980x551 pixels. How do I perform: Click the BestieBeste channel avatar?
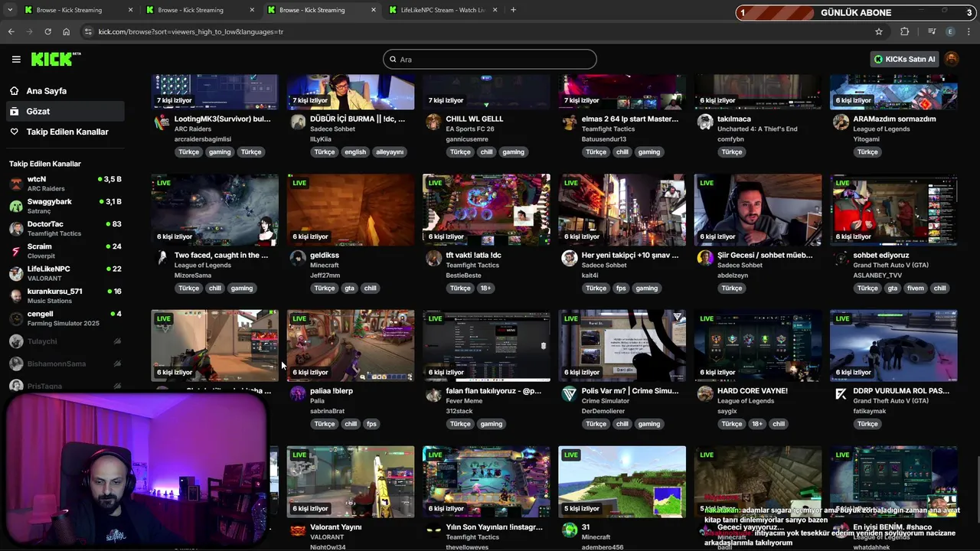(433, 258)
